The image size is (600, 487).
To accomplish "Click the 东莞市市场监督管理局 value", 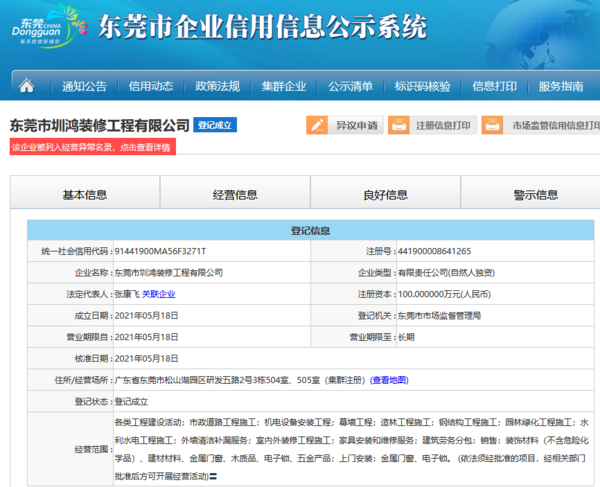I will tap(439, 316).
